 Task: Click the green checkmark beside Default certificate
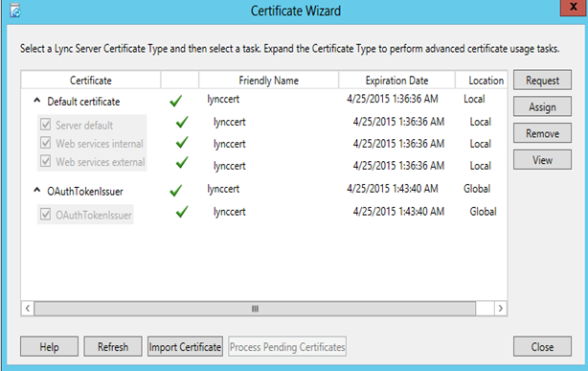coord(176,101)
